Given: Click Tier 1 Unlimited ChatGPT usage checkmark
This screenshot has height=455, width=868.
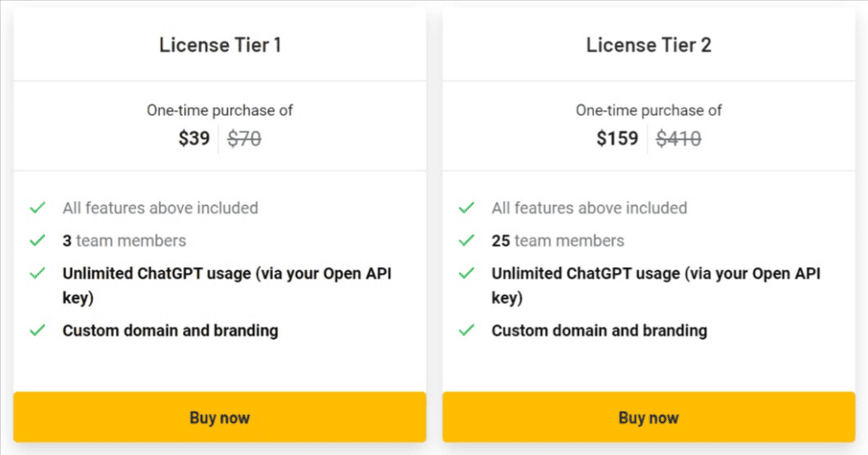Looking at the screenshot, I should (x=37, y=274).
